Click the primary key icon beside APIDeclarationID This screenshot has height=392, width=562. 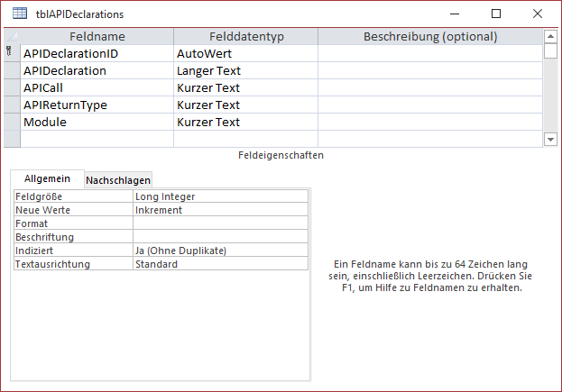pos(9,51)
